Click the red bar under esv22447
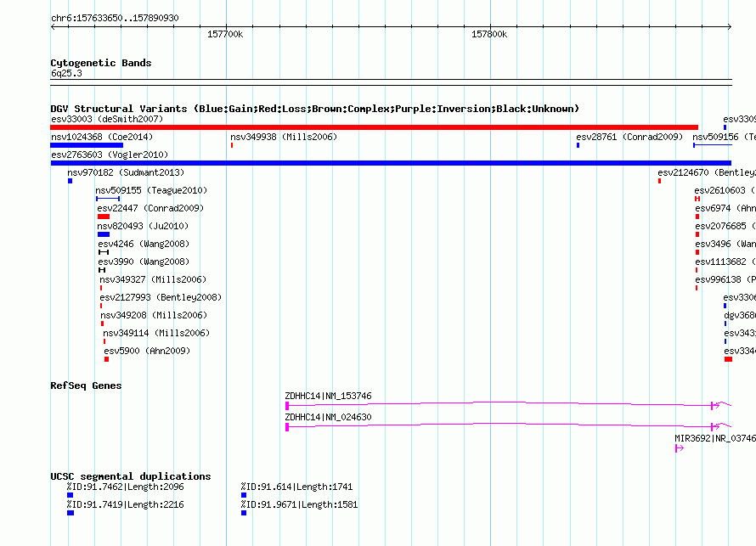Viewport: 756px width, 546px height. 104,217
